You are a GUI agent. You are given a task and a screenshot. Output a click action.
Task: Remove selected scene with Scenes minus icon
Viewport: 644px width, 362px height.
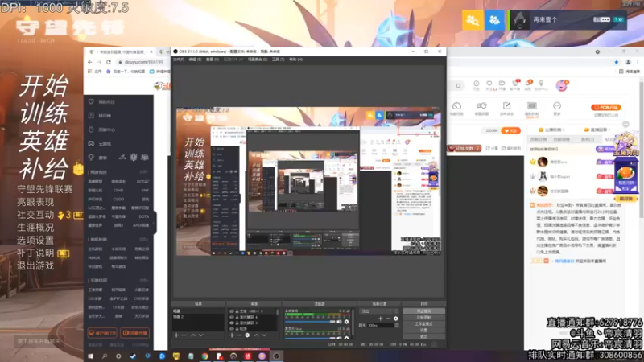[184, 335]
